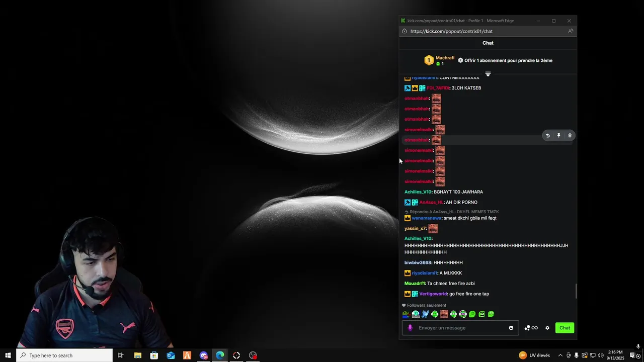Click username Vertigoworld in chat

(x=433, y=294)
